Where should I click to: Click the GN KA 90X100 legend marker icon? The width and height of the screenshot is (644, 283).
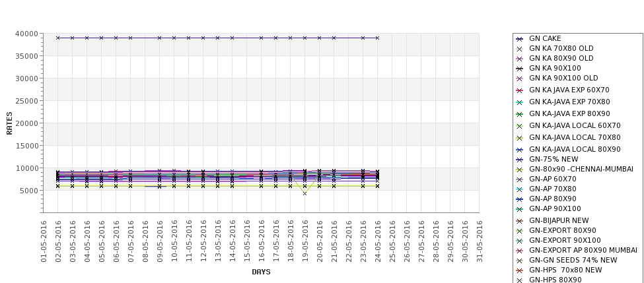pyautogui.click(x=520, y=69)
